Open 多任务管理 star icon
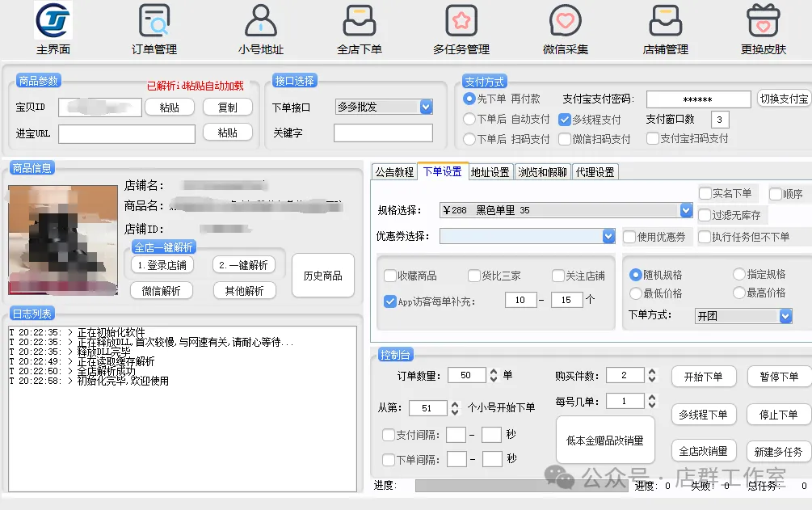This screenshot has width=812, height=510. click(x=461, y=22)
